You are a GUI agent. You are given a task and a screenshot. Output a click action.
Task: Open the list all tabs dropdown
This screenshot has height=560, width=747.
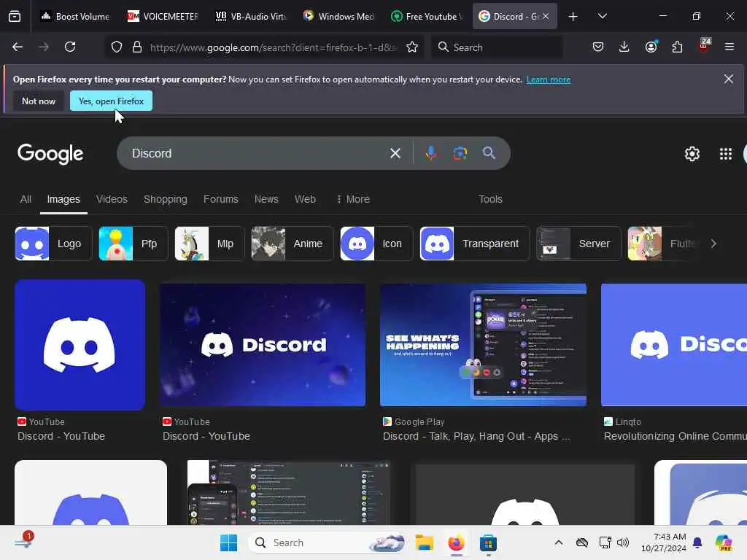(x=602, y=16)
